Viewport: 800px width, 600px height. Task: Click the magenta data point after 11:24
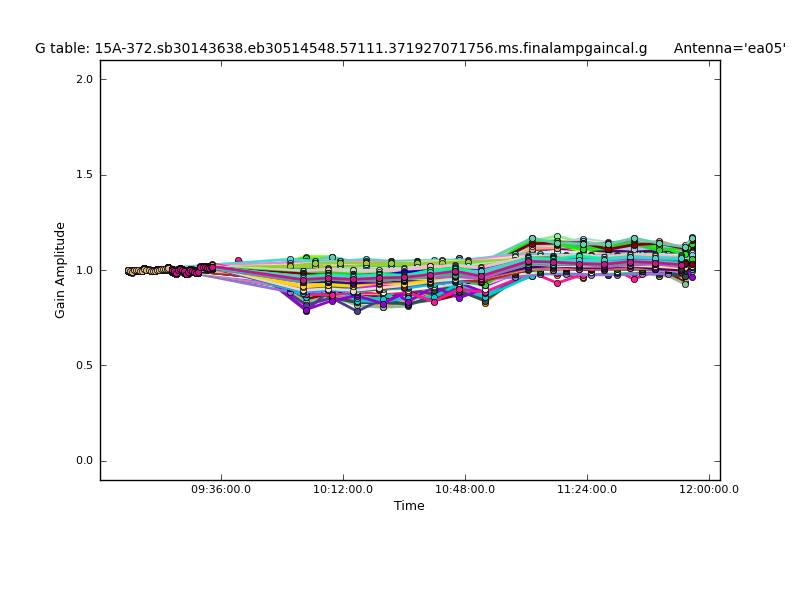point(634,279)
